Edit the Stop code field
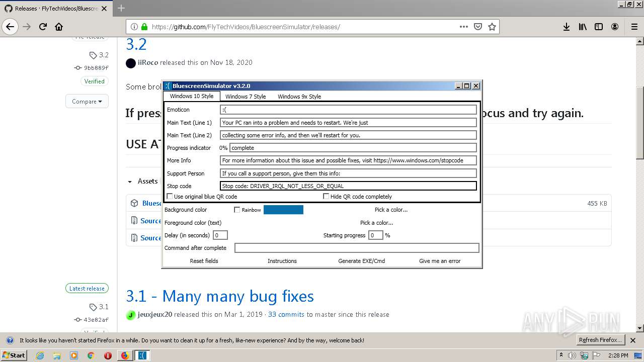 (348, 186)
